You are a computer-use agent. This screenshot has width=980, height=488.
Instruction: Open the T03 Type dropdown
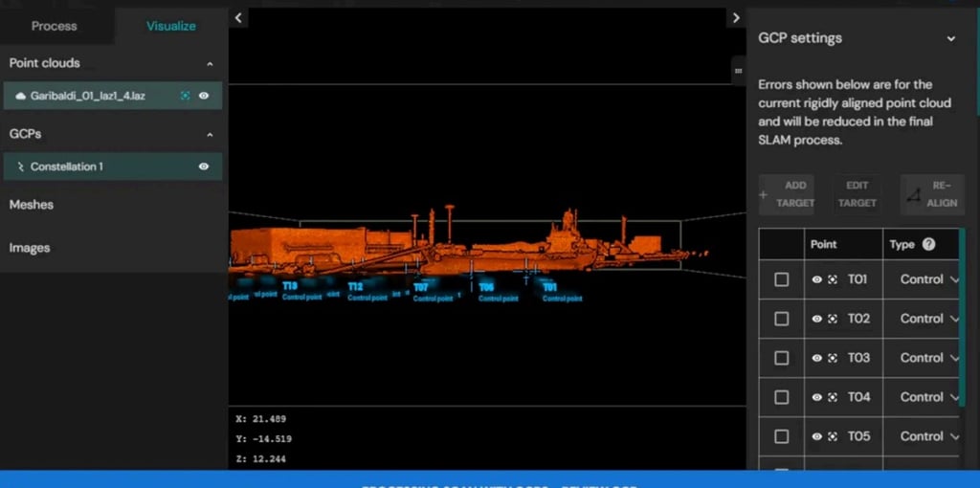point(928,358)
